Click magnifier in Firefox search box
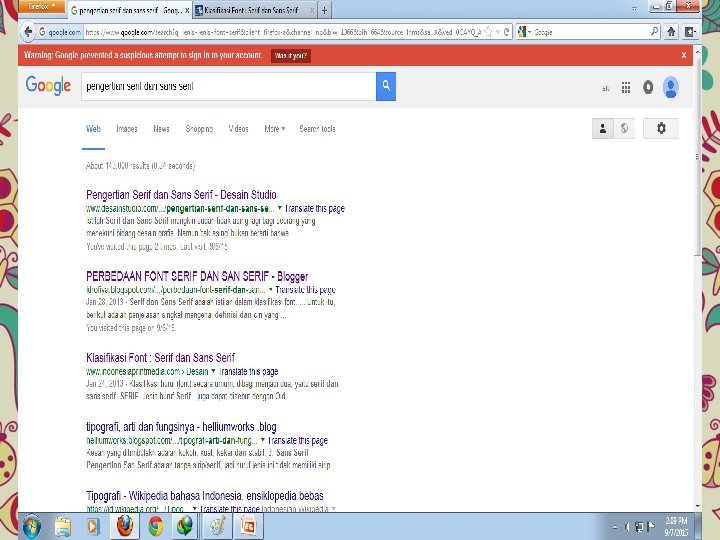The image size is (720, 540). point(655,32)
